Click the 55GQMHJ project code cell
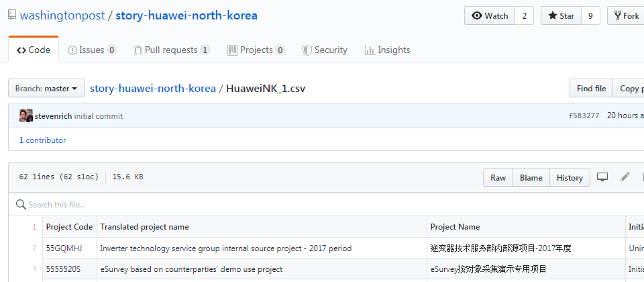The height and width of the screenshot is (282, 644). pyautogui.click(x=70, y=248)
